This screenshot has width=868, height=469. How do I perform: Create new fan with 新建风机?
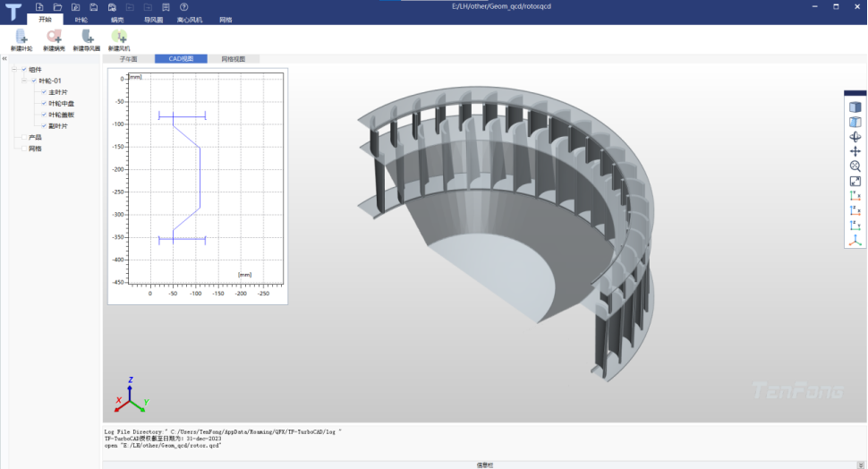(x=119, y=40)
